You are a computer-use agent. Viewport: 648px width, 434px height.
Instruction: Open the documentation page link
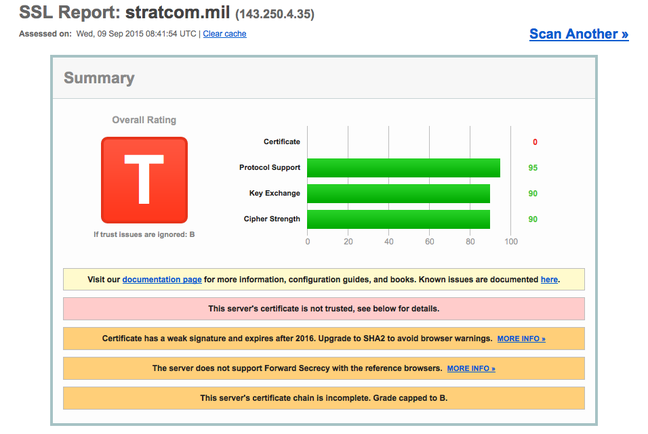(162, 279)
